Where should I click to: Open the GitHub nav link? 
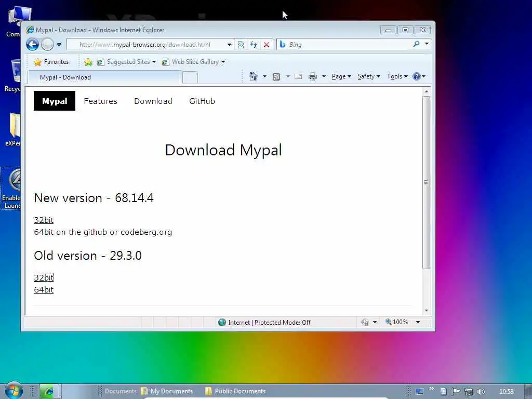click(202, 101)
